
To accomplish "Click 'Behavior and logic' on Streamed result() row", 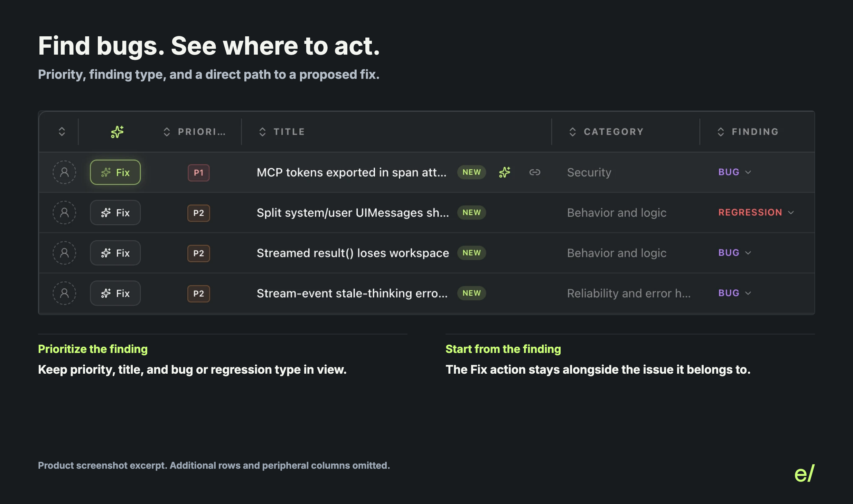I will (617, 253).
